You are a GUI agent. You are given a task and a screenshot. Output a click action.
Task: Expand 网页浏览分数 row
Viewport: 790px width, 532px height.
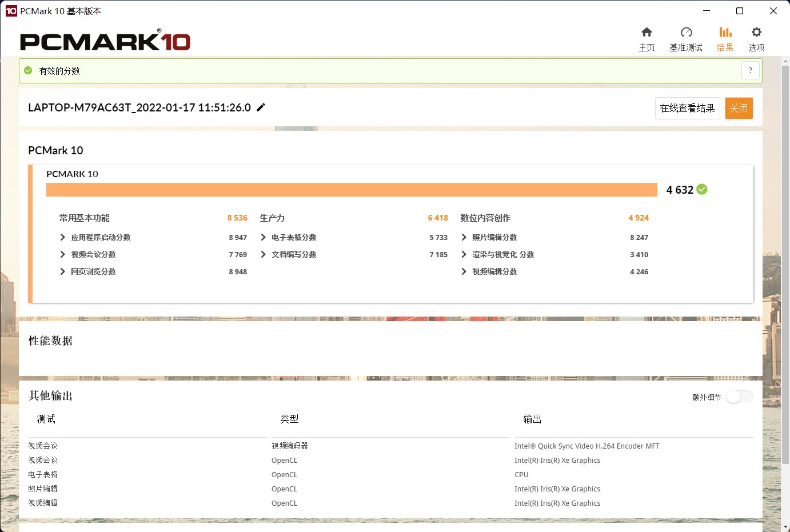coord(63,271)
